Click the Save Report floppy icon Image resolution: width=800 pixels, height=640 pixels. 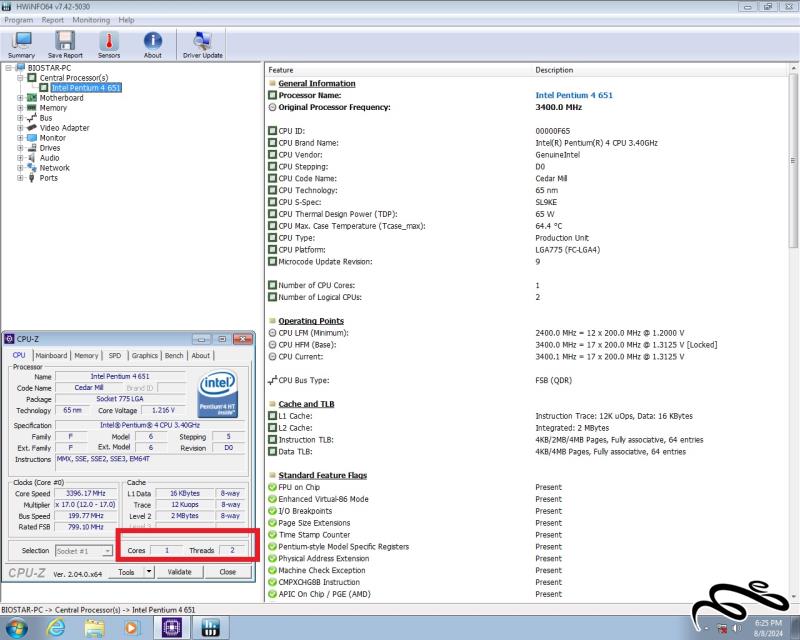65,45
